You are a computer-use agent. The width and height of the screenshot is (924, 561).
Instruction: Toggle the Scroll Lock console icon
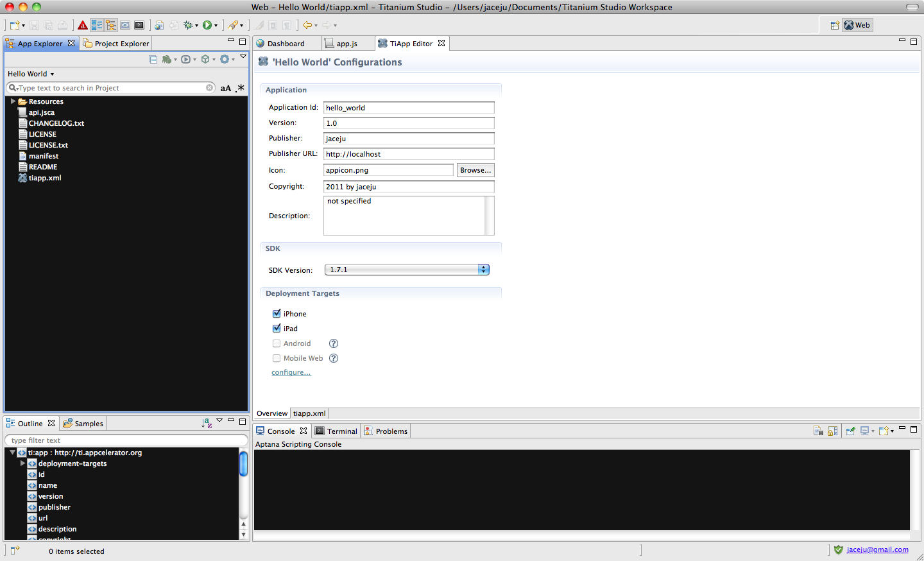832,431
